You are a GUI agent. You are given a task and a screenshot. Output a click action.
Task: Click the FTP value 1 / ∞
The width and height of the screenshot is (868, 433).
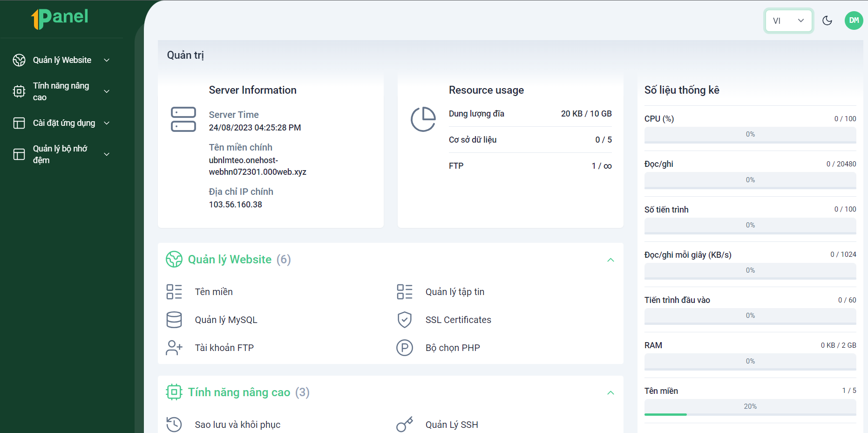[602, 166]
